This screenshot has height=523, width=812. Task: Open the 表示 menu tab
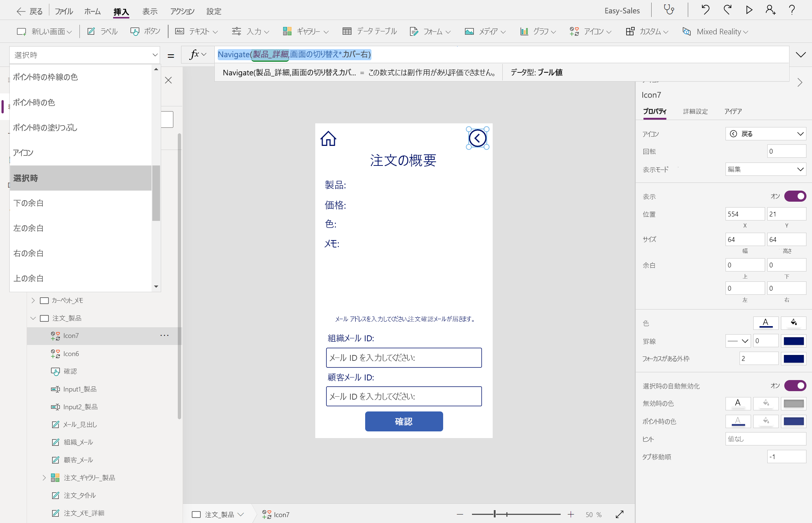[150, 11]
